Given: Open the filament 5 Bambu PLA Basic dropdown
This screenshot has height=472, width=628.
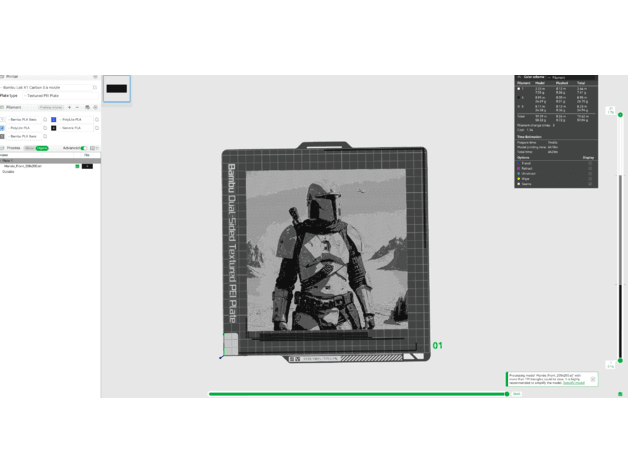Looking at the screenshot, I should click(x=24, y=136).
